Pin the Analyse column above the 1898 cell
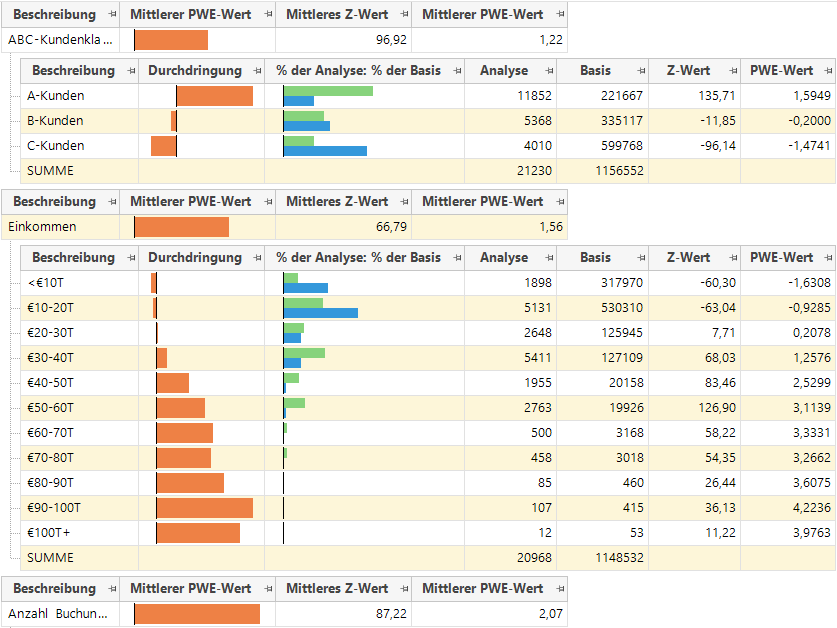 [549, 258]
